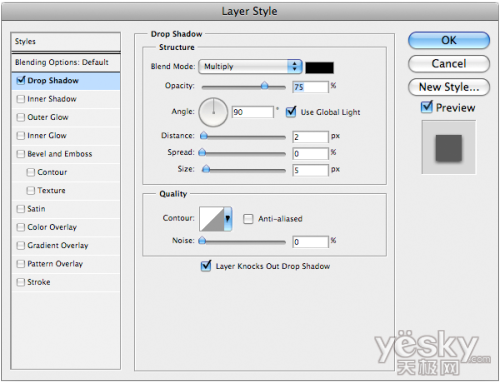Image resolution: width=500 pixels, height=383 pixels.
Task: Click the Size slider handle
Action: point(206,169)
